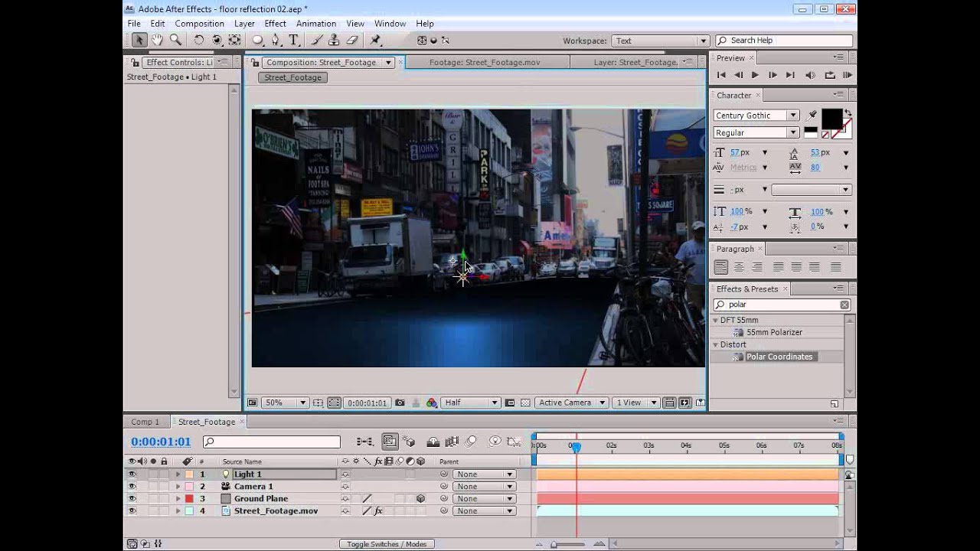Click Toggle Switches / Modes button
This screenshot has width=980, height=551.
tap(387, 544)
